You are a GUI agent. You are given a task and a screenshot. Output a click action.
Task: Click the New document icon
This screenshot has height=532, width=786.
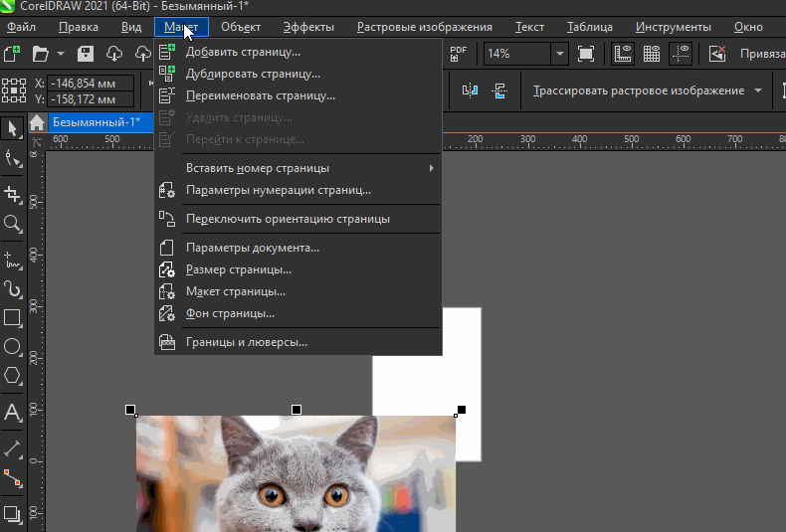coord(12,53)
